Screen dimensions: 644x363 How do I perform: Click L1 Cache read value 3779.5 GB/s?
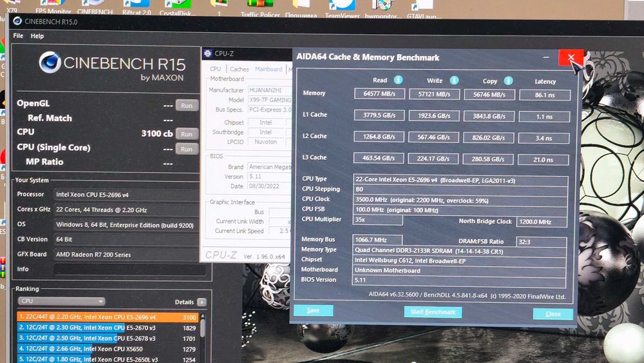[379, 115]
